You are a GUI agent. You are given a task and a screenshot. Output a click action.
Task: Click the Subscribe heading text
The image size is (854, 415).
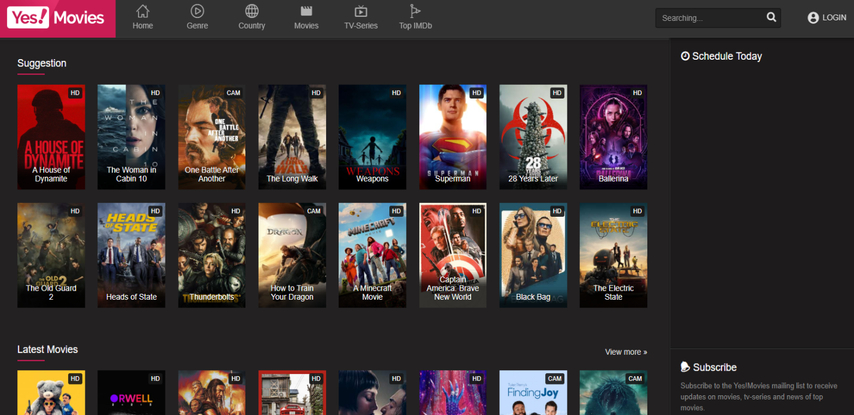tap(715, 367)
